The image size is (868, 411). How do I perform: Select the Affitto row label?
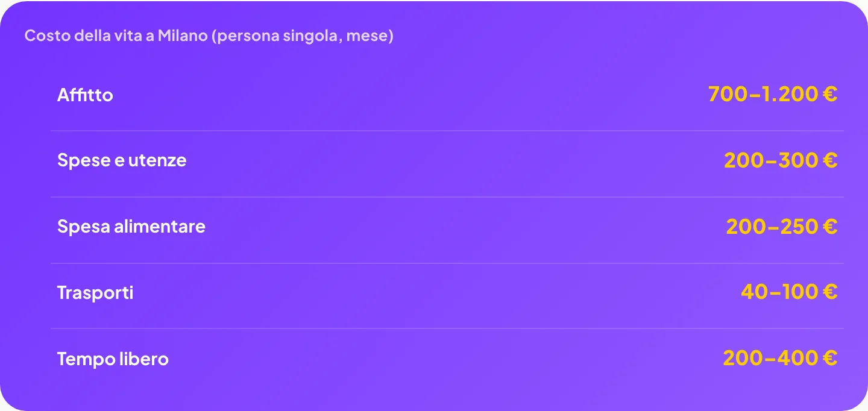pyautogui.click(x=85, y=95)
